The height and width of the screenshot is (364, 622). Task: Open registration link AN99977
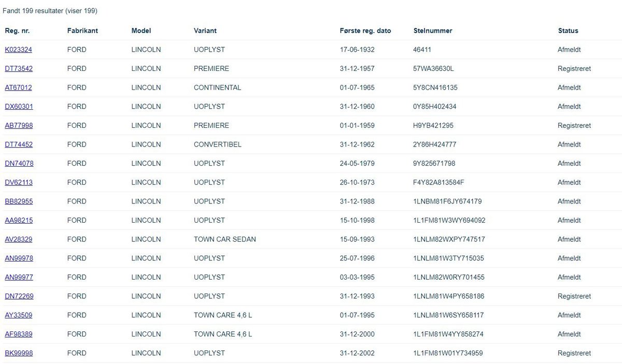tap(19, 277)
